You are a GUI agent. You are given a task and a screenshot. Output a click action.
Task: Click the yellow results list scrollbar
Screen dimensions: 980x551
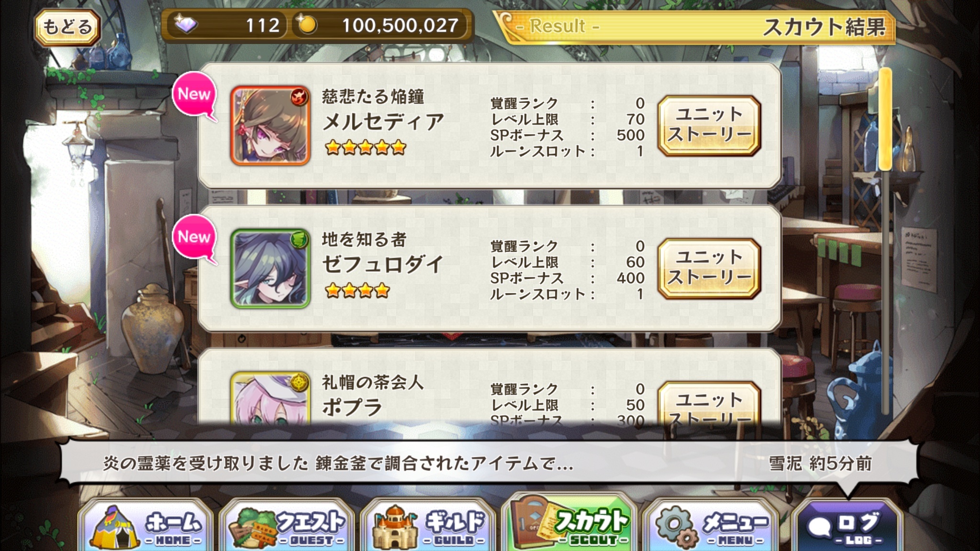click(885, 119)
